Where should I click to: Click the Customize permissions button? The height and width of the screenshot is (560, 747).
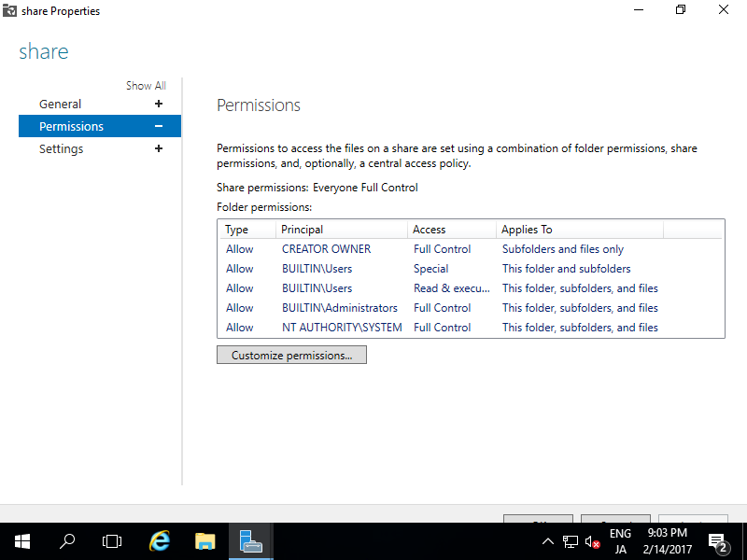[291, 355]
